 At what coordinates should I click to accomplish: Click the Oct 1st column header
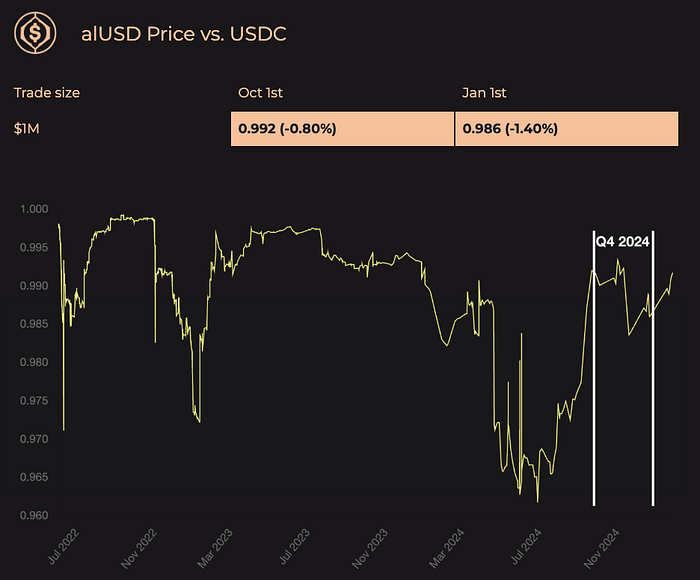click(x=260, y=93)
